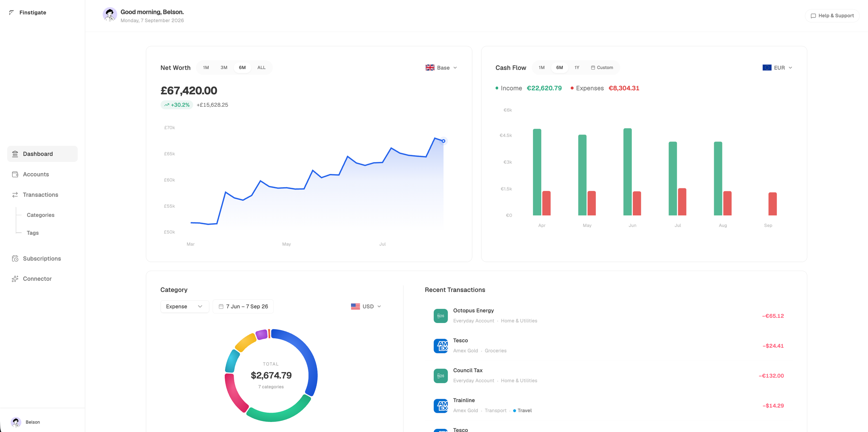Screen dimensions: 868x432
Task: Select the 3M range for Net Worth
Action: tap(224, 68)
